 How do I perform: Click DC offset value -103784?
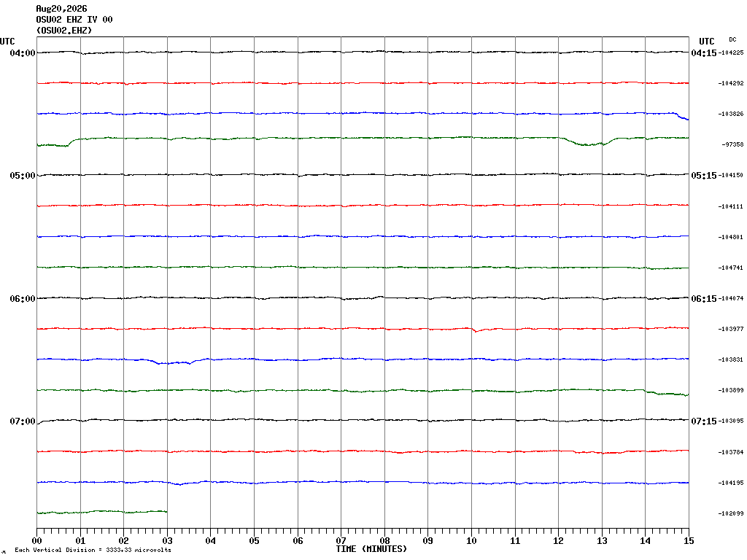[731, 452]
